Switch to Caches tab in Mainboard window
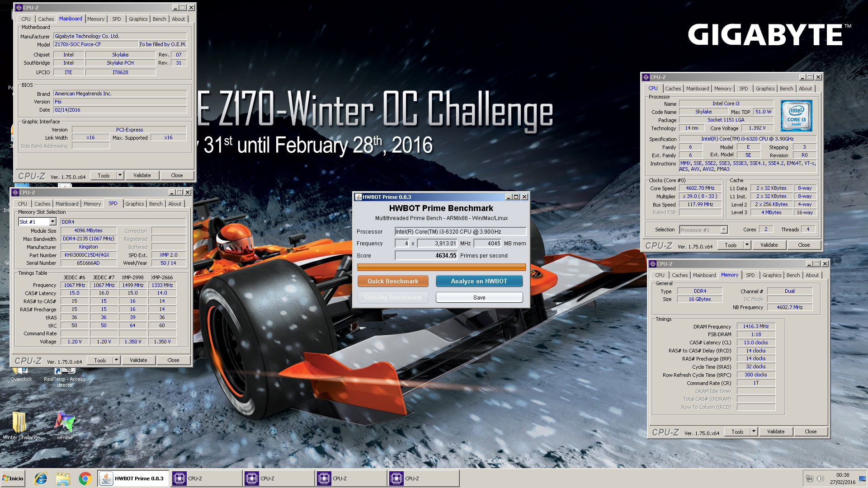The width and height of the screenshot is (868, 488). pyautogui.click(x=46, y=19)
